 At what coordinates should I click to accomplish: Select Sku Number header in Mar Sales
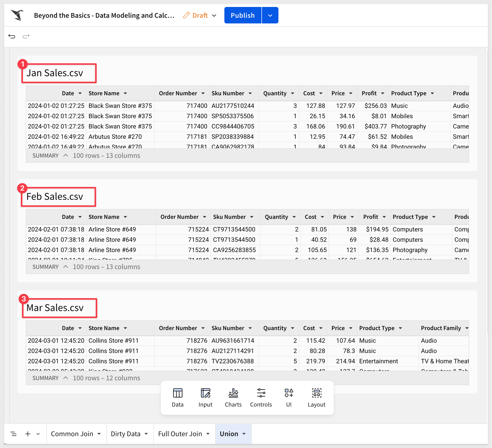coord(228,328)
